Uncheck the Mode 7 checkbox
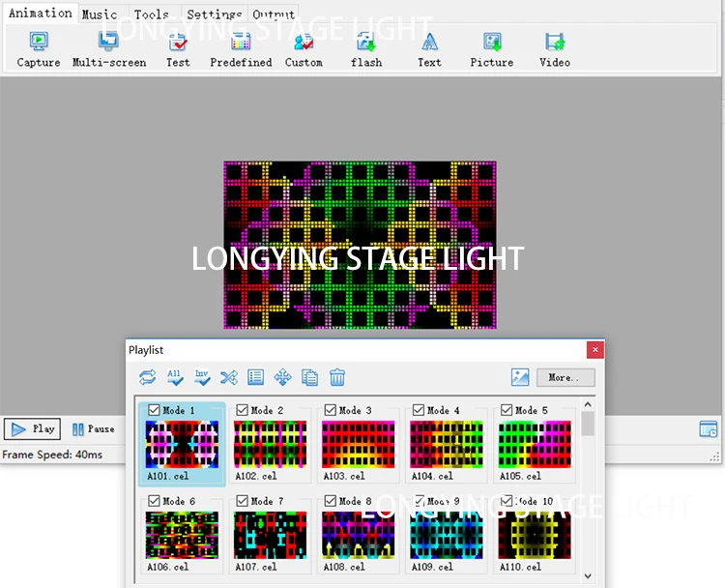 (242, 501)
